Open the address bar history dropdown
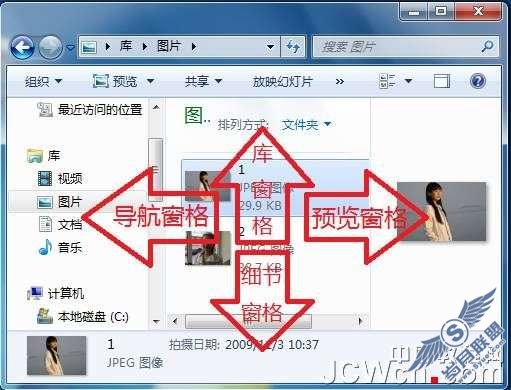Screen dimensions: 511x390 click(x=271, y=47)
